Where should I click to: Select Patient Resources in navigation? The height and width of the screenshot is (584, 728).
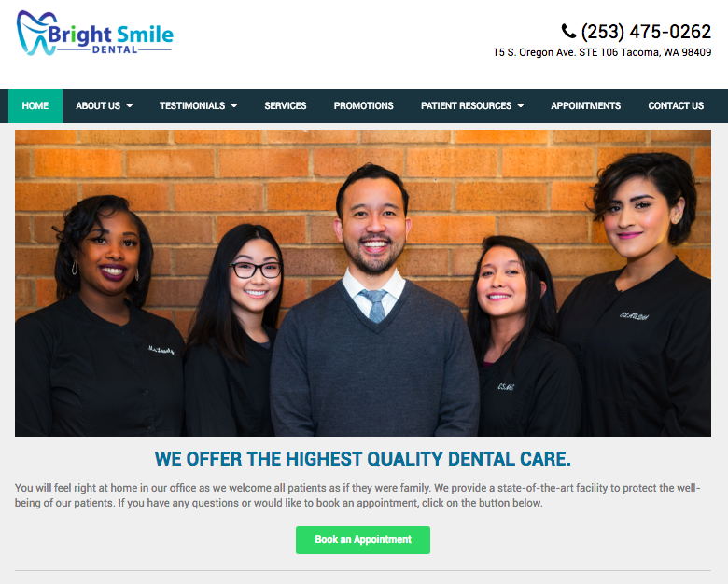pos(466,105)
